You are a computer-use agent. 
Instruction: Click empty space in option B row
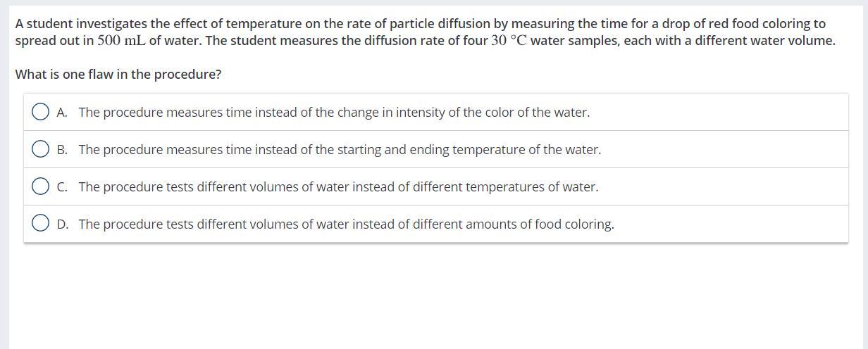724,149
